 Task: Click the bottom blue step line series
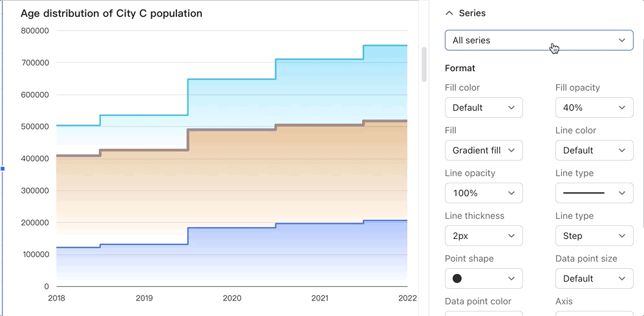coord(231,227)
